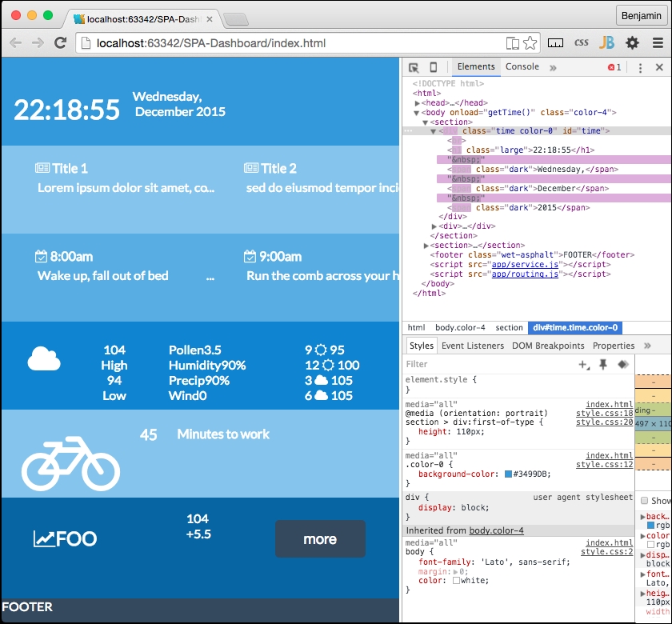Click the ruler extension icon
This screenshot has width=672, height=624.
555,43
